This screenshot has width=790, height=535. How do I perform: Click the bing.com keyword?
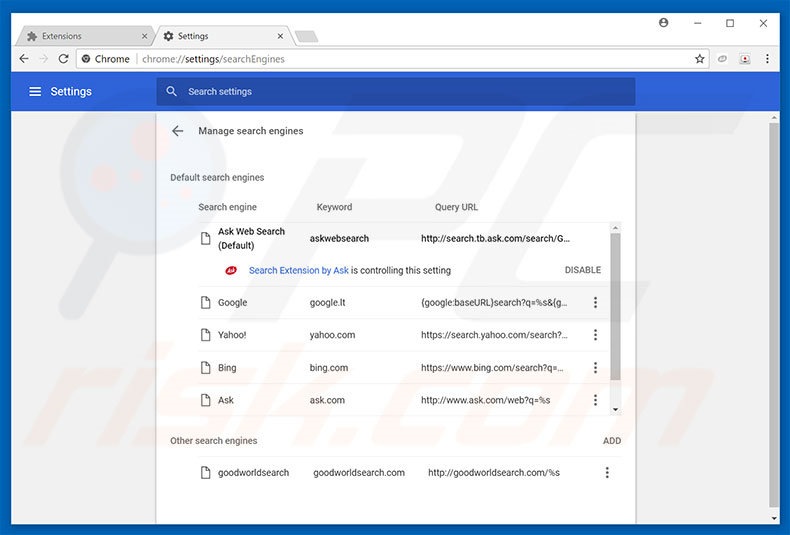[x=328, y=368]
